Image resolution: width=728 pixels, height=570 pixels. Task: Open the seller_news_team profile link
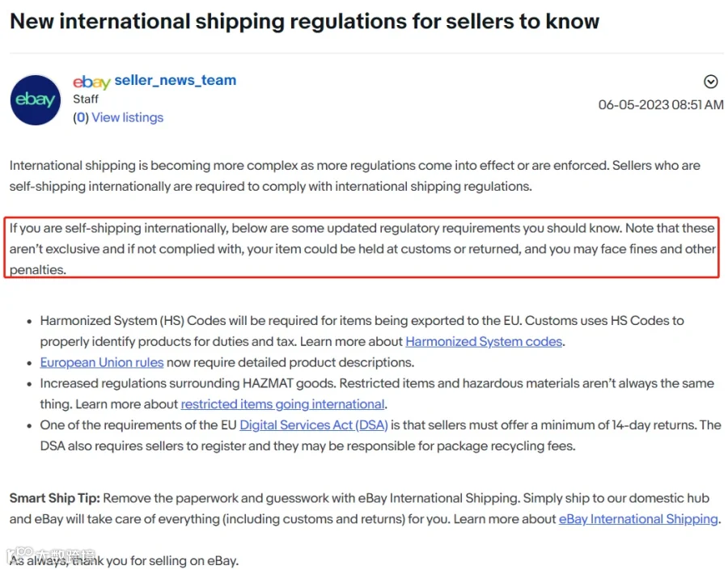point(175,80)
